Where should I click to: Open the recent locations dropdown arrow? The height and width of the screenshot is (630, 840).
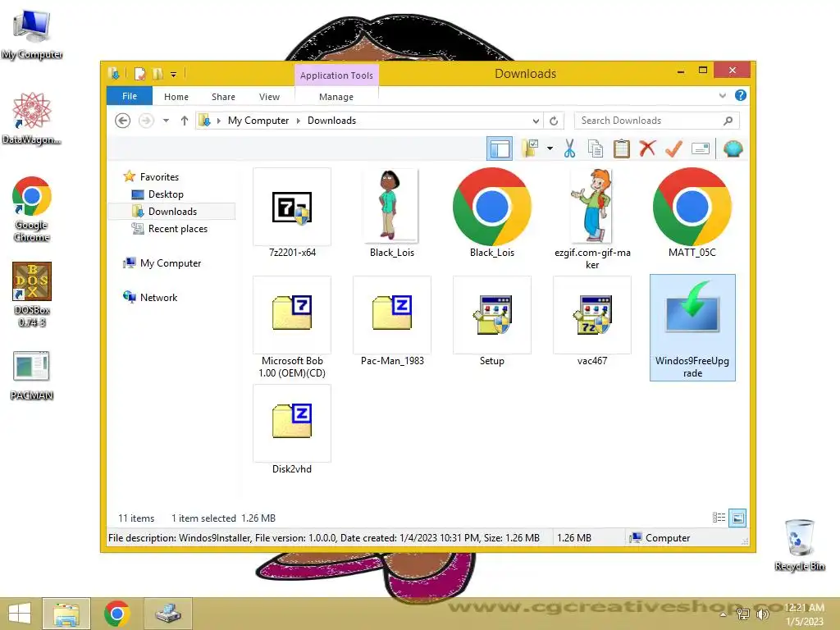tap(166, 121)
